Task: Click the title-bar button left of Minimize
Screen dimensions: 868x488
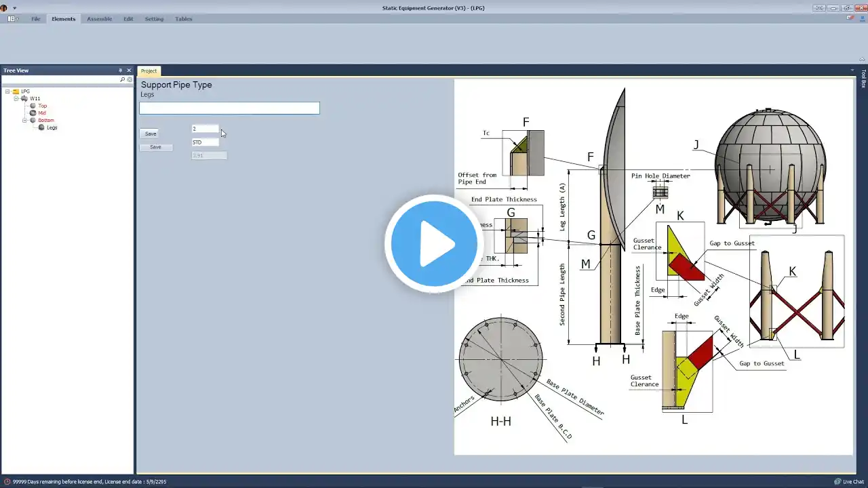Action: (x=821, y=8)
